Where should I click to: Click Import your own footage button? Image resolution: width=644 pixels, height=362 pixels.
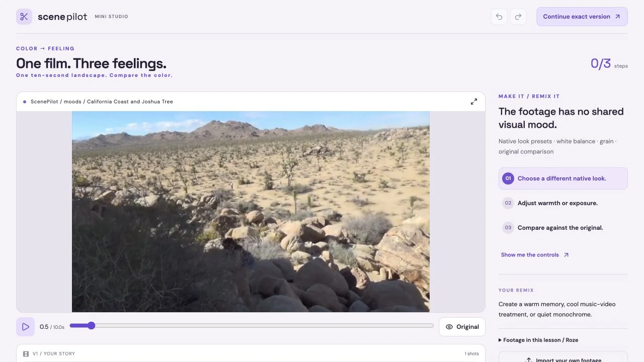(563, 359)
